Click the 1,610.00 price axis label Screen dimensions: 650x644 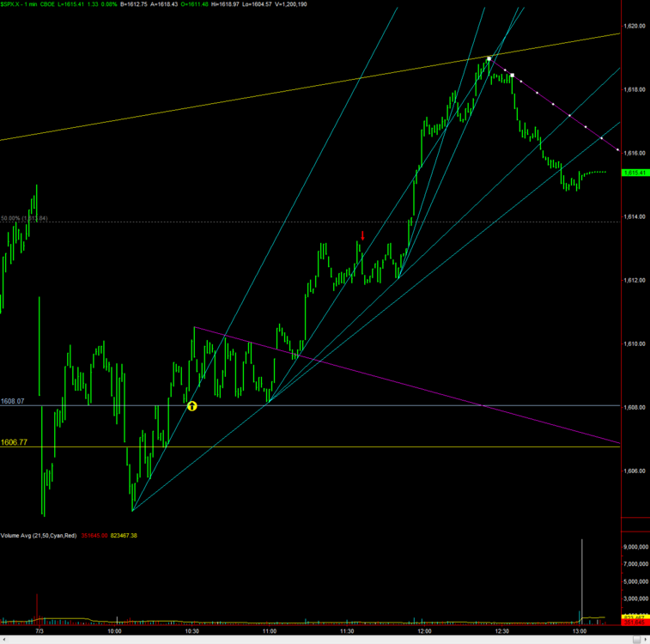635,344
